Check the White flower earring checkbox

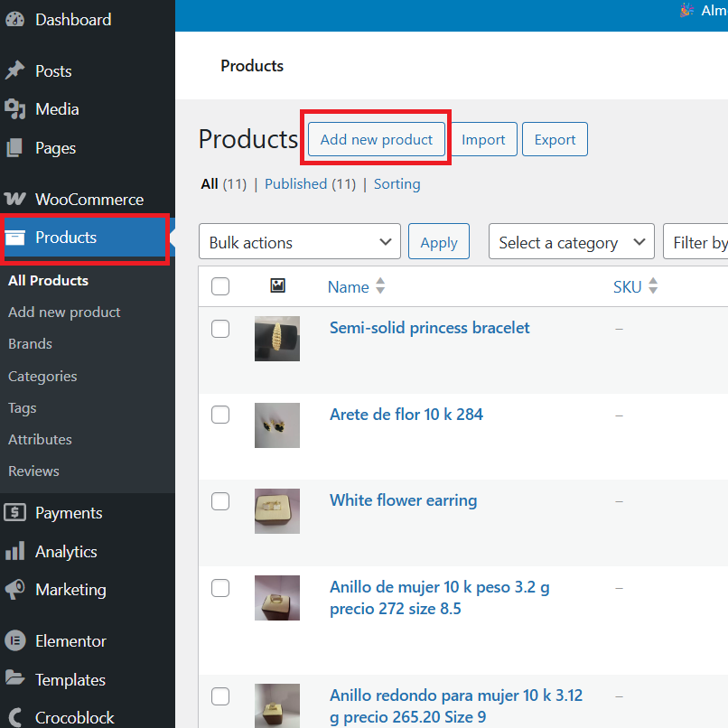pyautogui.click(x=220, y=501)
